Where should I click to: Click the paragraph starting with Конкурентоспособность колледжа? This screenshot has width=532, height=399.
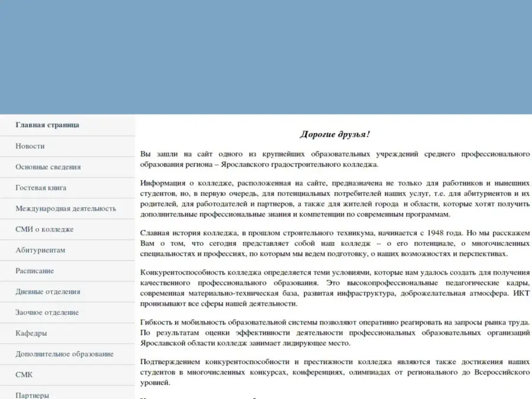pos(335,288)
